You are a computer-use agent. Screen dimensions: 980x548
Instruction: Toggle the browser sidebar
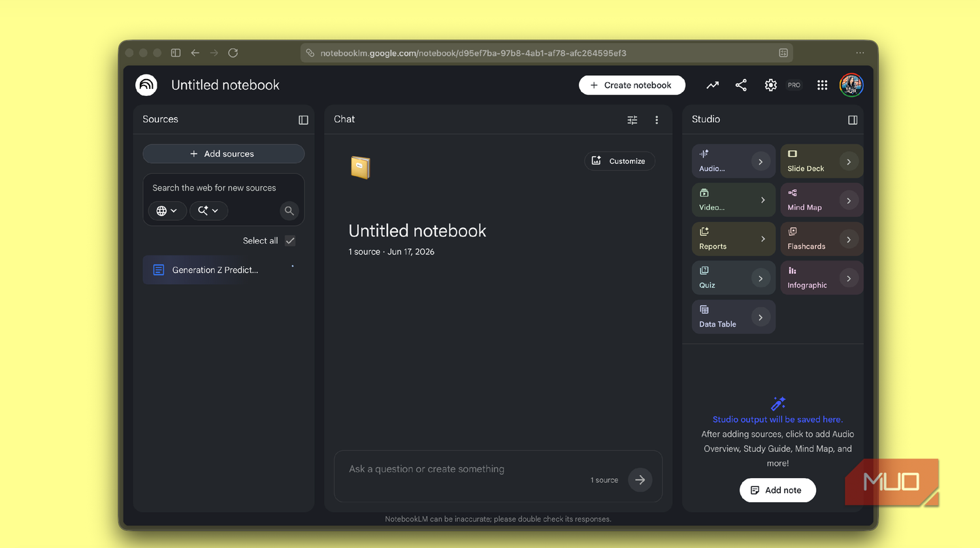tap(176, 53)
